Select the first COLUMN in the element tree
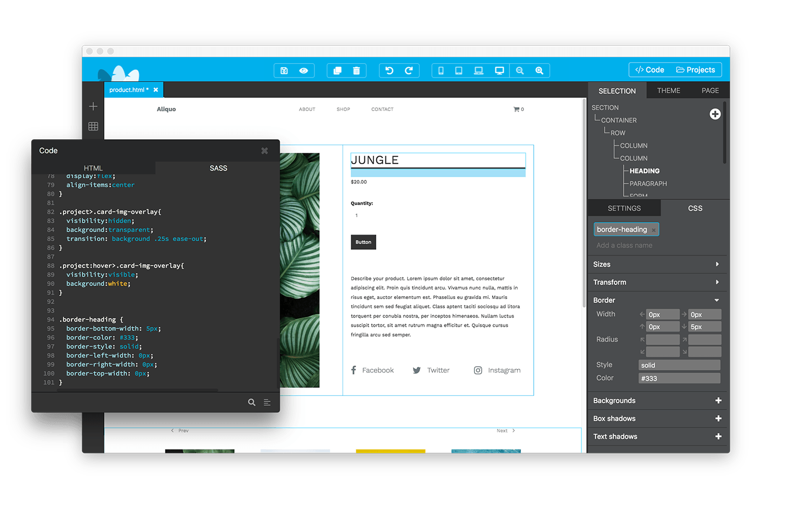This screenshot has width=812, height=507. click(x=634, y=146)
